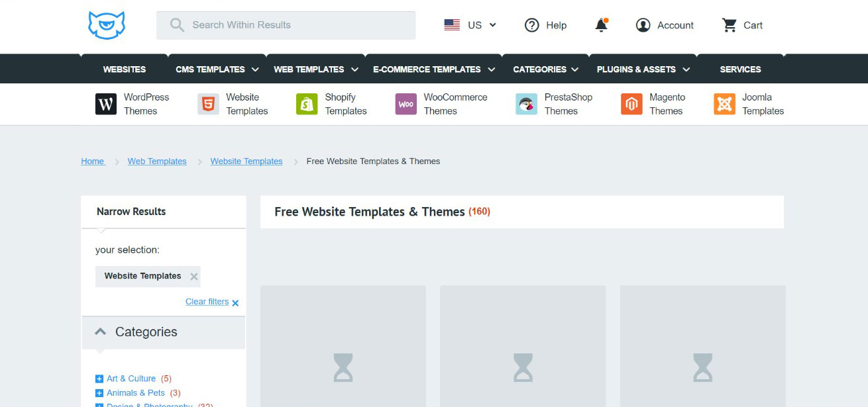Screen dimensions: 868x407
Task: Open the E-Commerce Templates menu
Action: (434, 69)
